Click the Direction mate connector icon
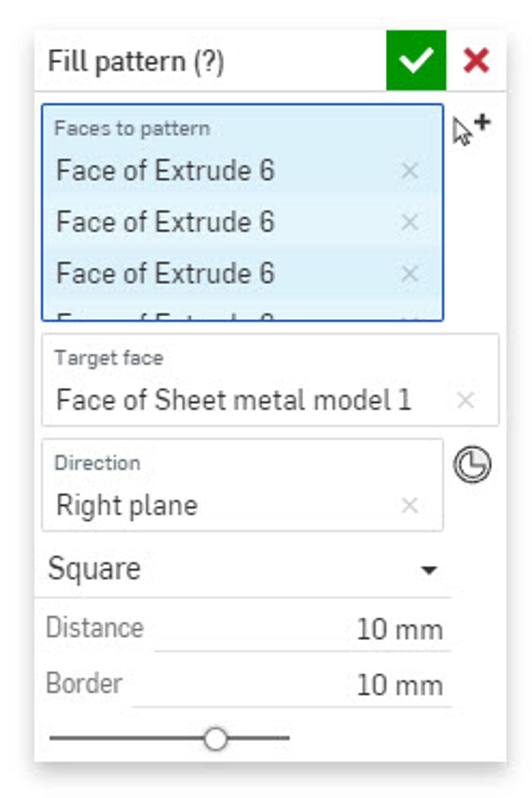This screenshot has height=798, width=532. 472,464
